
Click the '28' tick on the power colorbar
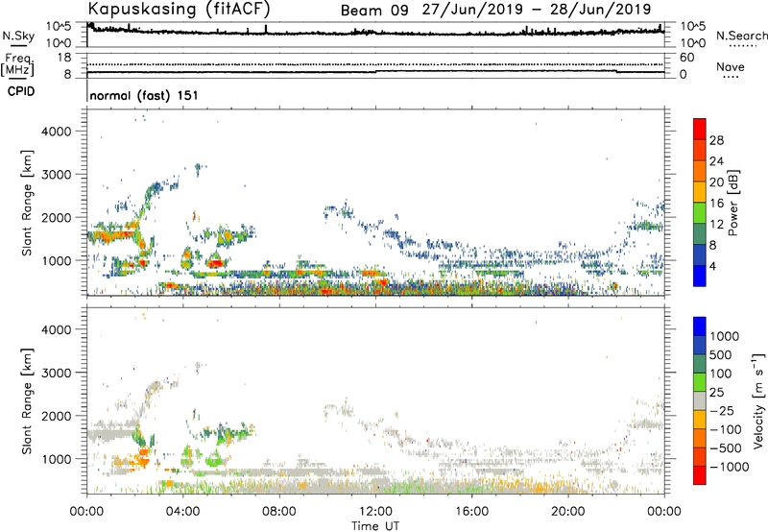pos(716,140)
